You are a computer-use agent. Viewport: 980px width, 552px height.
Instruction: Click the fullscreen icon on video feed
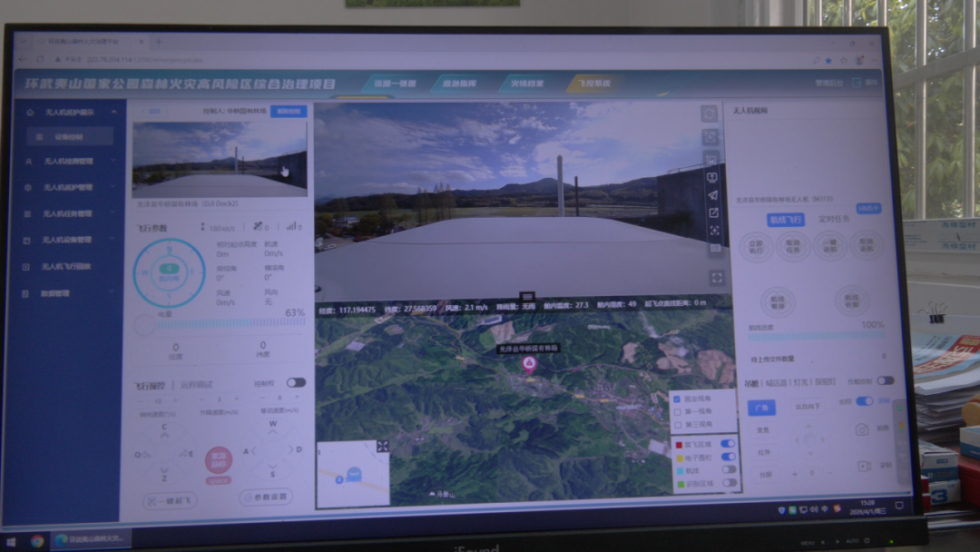[716, 278]
